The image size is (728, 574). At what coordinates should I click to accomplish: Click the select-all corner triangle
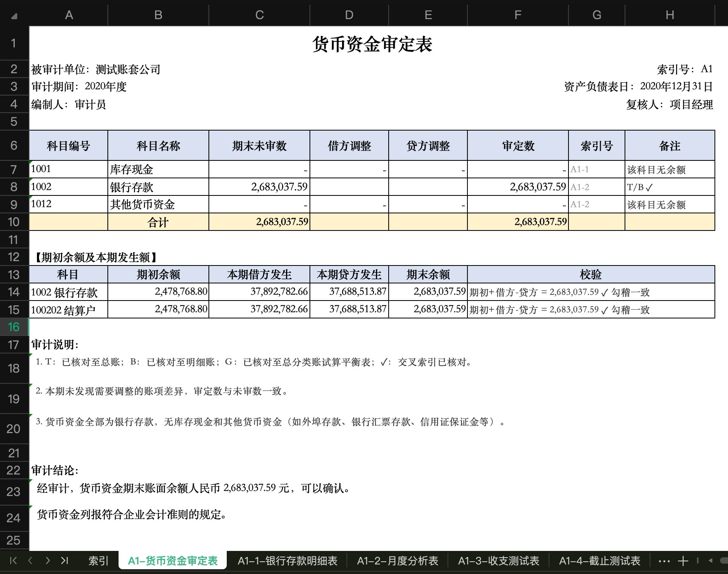coord(14,16)
